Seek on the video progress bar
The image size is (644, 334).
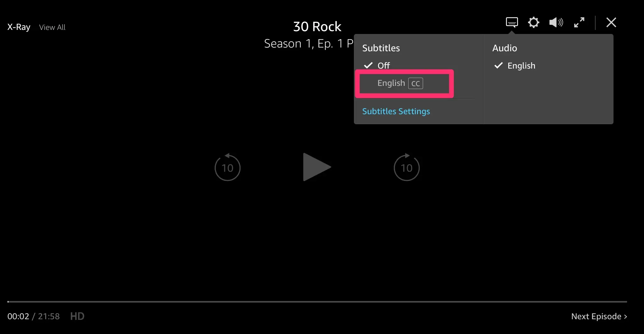point(317,302)
